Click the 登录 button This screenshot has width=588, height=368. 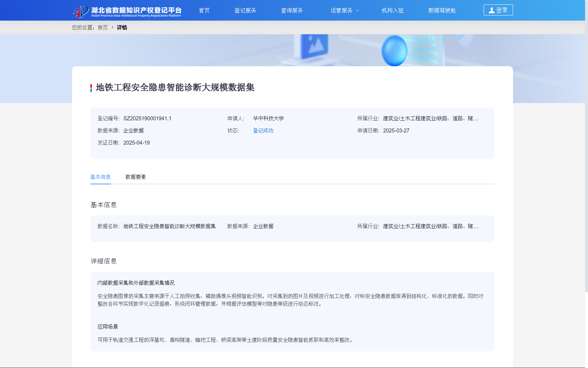(498, 10)
